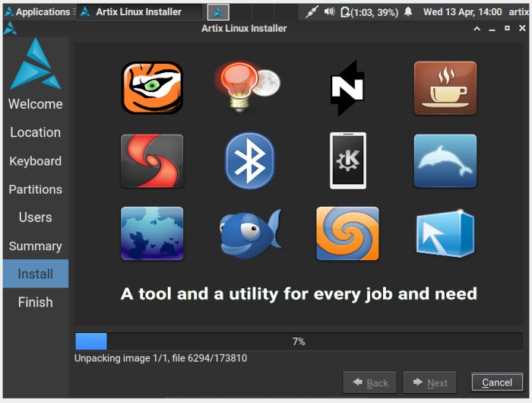Click the blue Bluetooth icon
532x403 pixels.
coord(250,160)
